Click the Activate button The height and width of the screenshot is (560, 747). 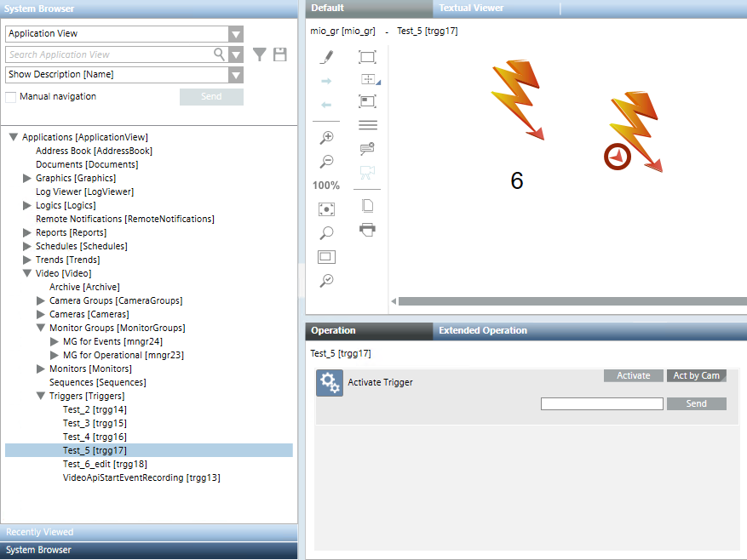pyautogui.click(x=633, y=375)
